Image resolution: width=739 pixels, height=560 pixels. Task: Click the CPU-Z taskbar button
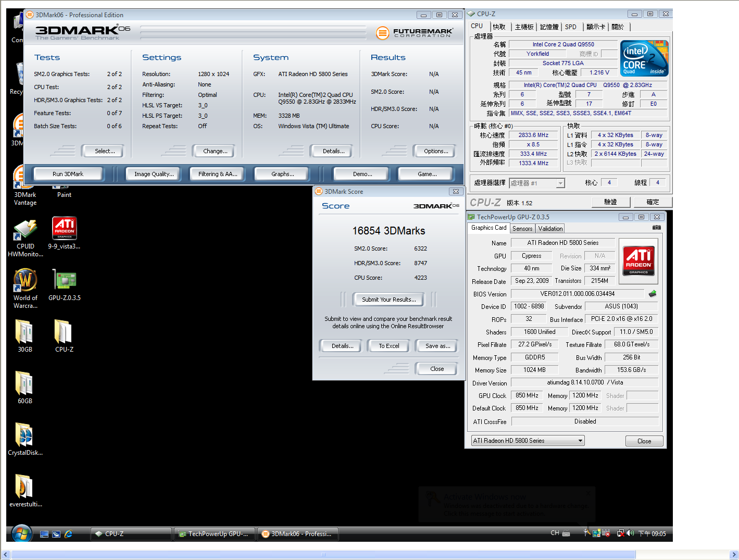coord(131,534)
